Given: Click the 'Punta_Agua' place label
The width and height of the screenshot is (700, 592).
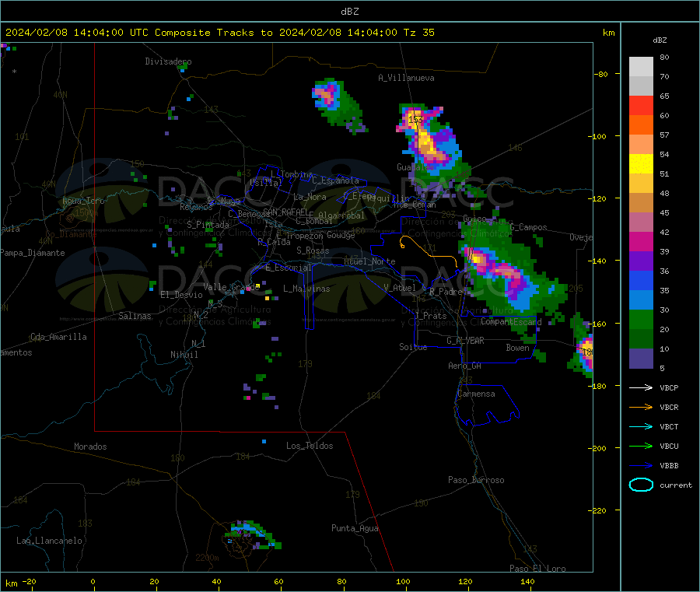Looking at the screenshot, I should click(355, 528).
